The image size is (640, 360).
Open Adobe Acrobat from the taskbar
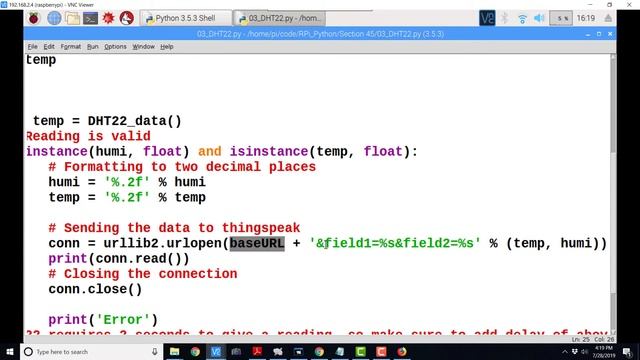(x=257, y=351)
